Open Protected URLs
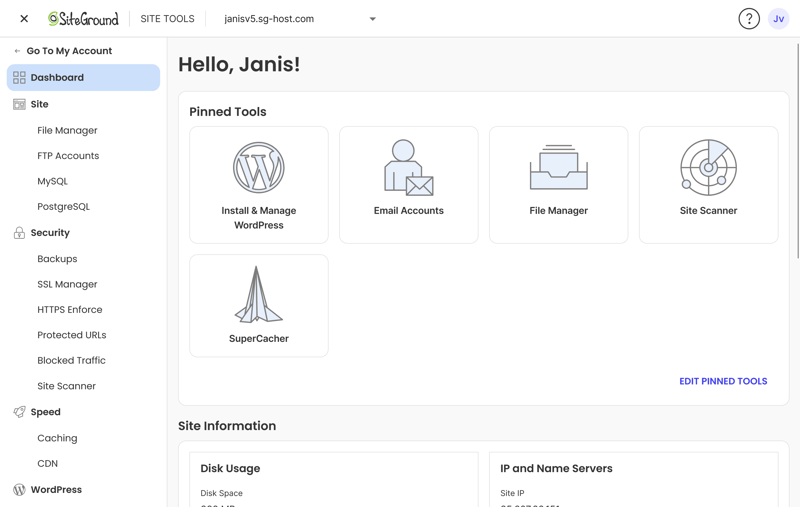Image resolution: width=800 pixels, height=507 pixels. (72, 335)
